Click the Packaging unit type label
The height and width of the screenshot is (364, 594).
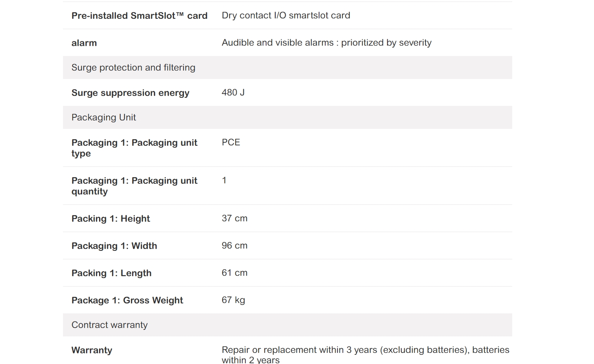pos(134,148)
